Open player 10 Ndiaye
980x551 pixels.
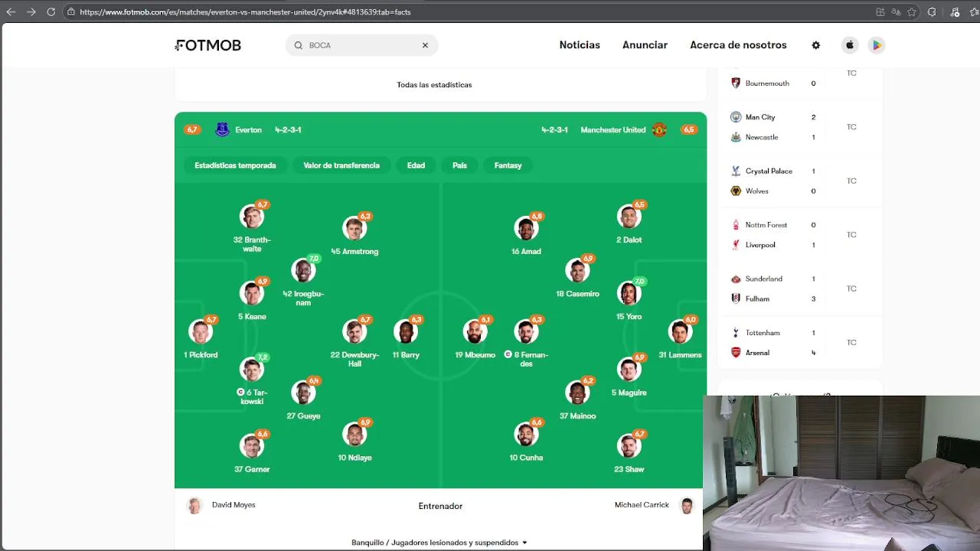354,440
